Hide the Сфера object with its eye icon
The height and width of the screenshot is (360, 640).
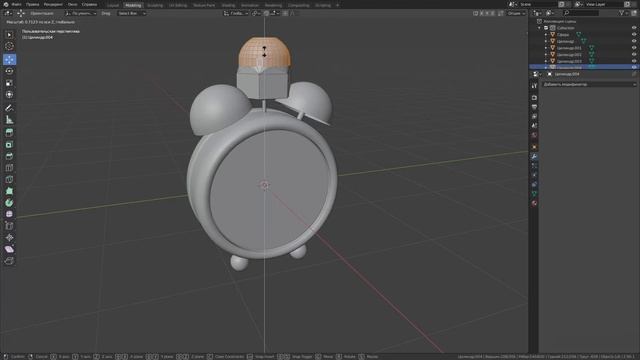(x=634, y=35)
